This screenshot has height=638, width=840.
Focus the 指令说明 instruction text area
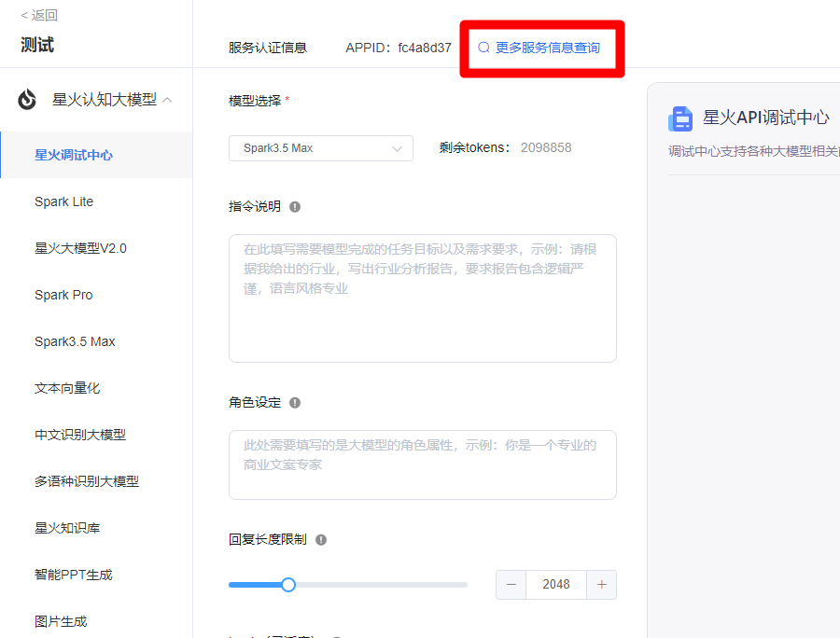(423, 298)
